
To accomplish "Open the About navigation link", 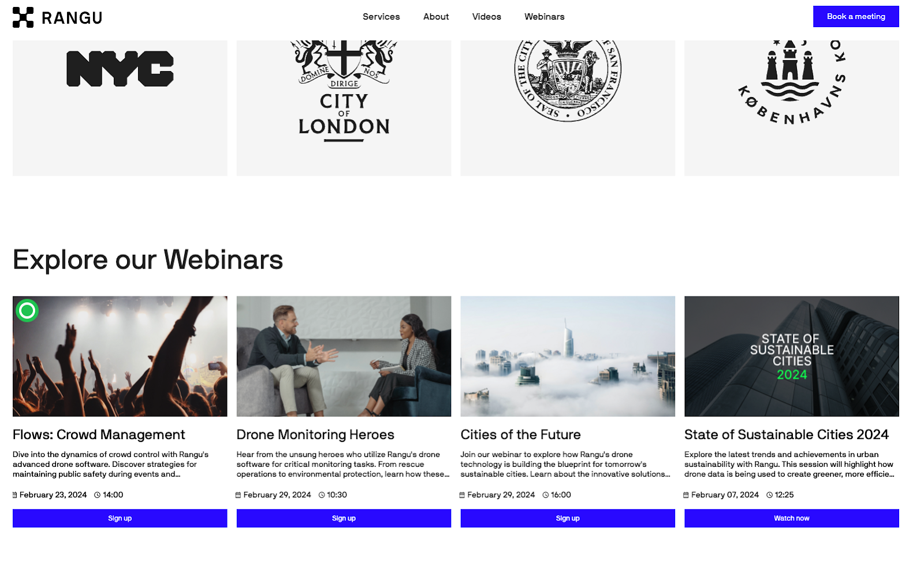I will [436, 17].
